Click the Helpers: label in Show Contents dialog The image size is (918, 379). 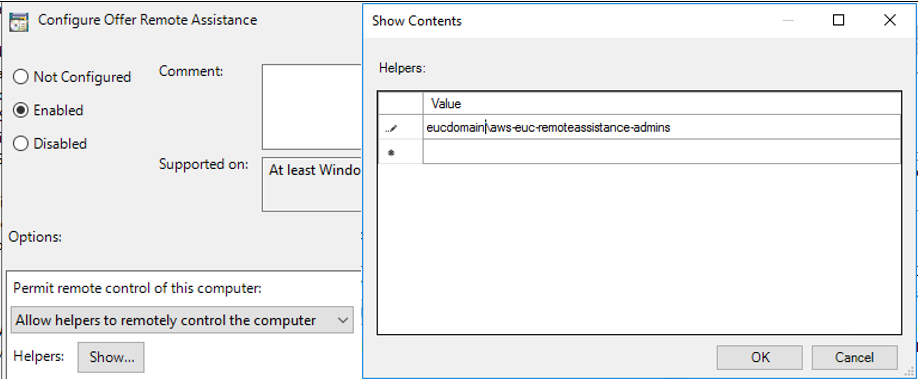402,68
